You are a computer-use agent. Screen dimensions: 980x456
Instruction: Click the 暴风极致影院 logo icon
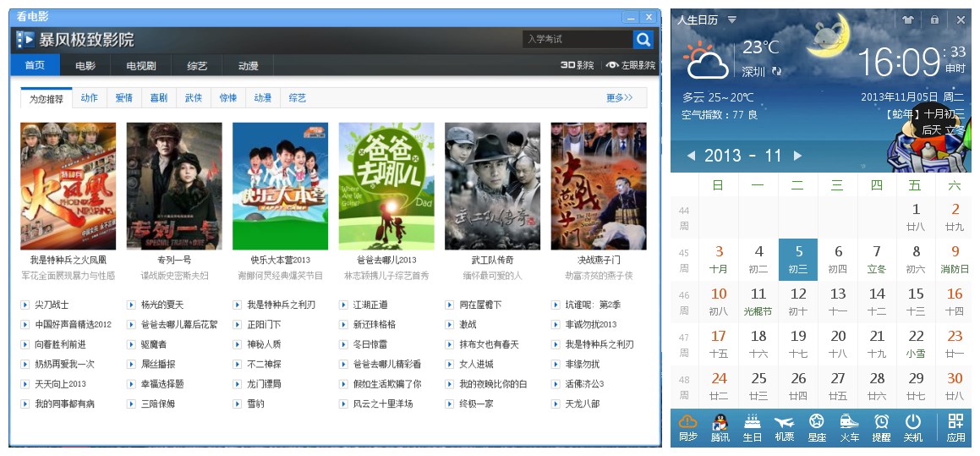pos(25,40)
